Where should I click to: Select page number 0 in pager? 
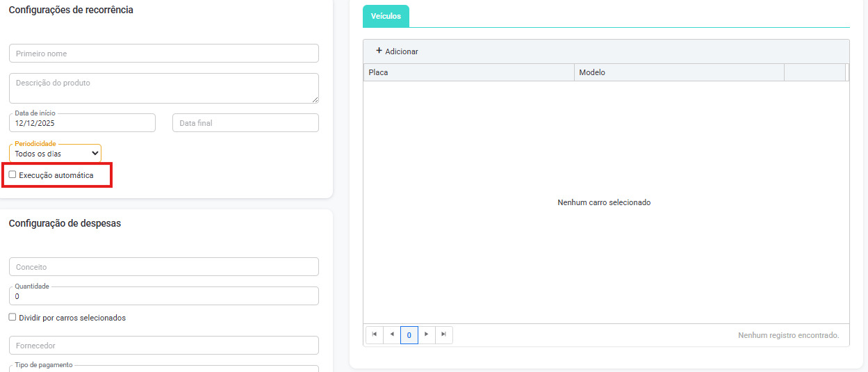coord(409,335)
